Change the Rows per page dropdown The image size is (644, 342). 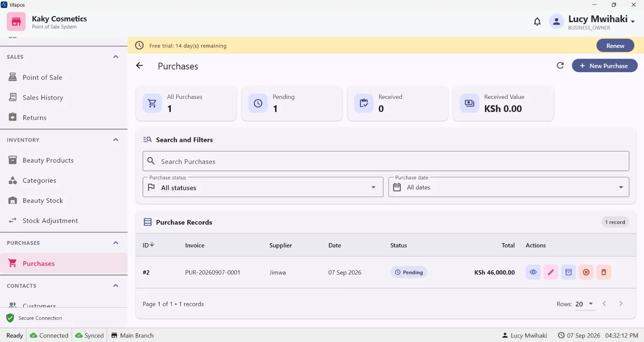pos(585,304)
